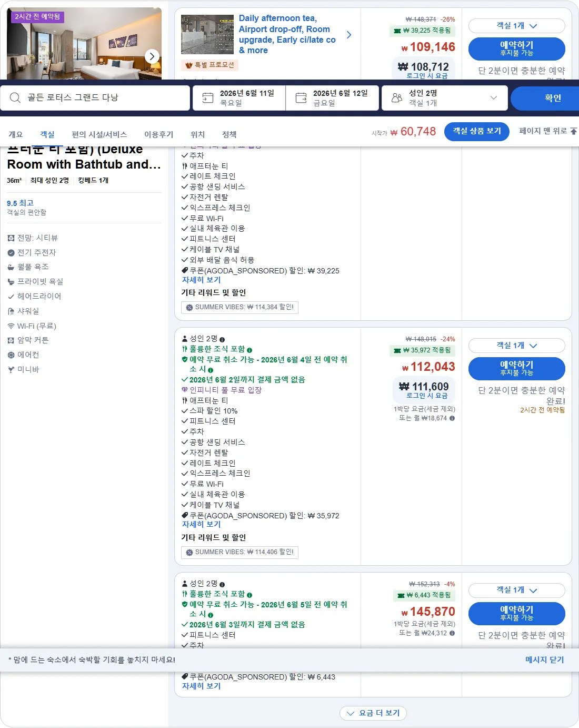The height and width of the screenshot is (728, 579).
Task: Open 객실 1개 dropdown for the ₩112,043 offer
Action: [x=516, y=346]
